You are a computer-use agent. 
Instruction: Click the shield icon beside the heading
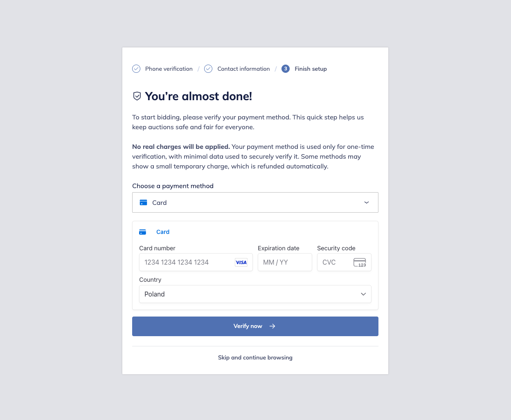pos(137,96)
